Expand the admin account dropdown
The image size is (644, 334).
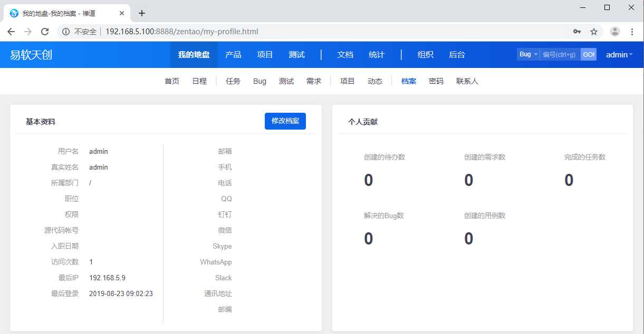click(618, 54)
